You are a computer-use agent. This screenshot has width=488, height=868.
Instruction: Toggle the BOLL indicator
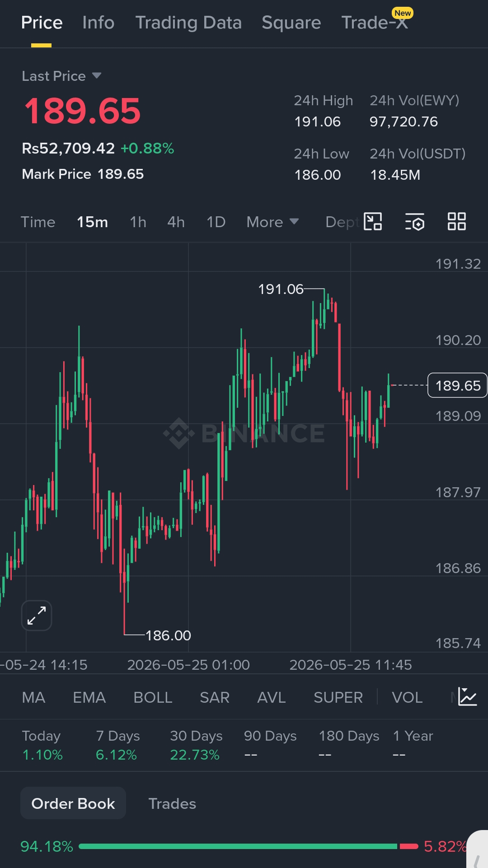click(x=153, y=697)
